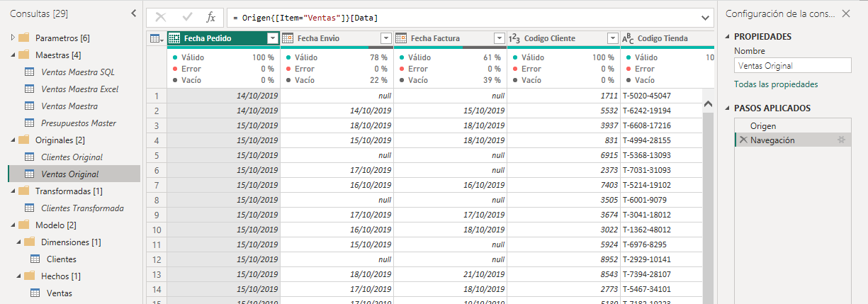
Task: Edit the Nombre field Ventas Original
Action: (x=792, y=65)
